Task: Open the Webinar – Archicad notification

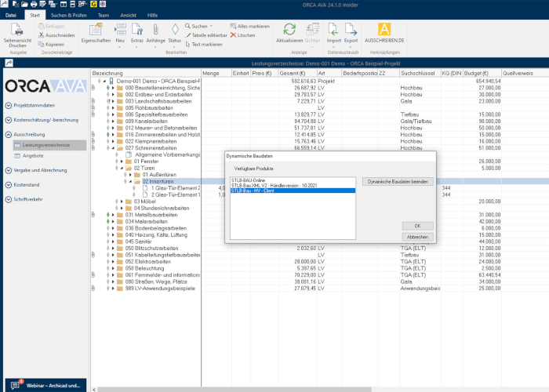Action: 45,385
